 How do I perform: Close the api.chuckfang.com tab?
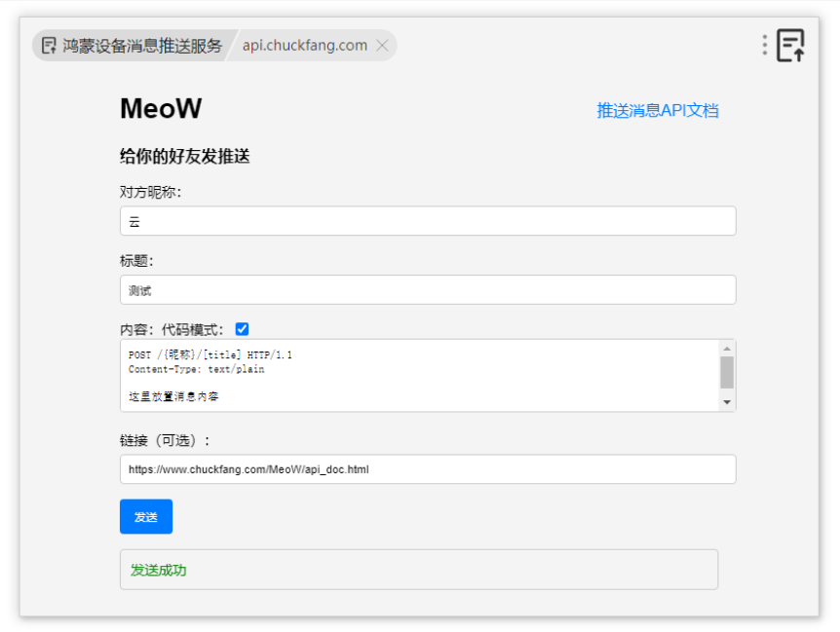tap(382, 46)
